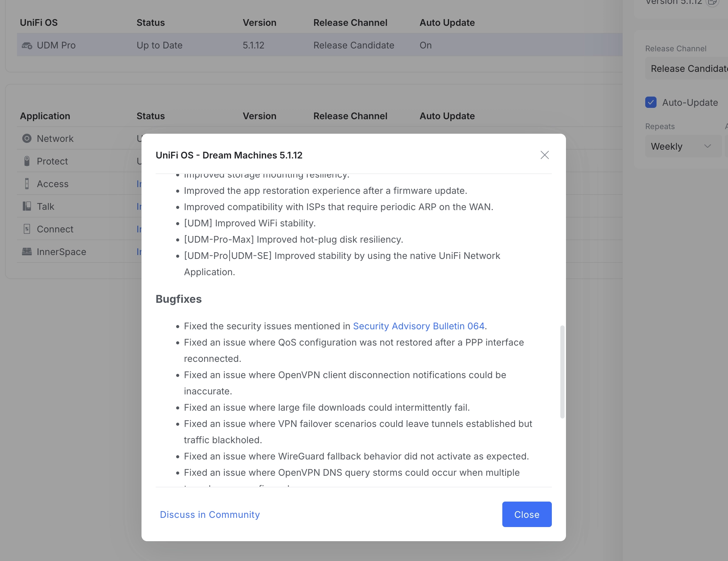Click the On auto update value

click(x=426, y=45)
